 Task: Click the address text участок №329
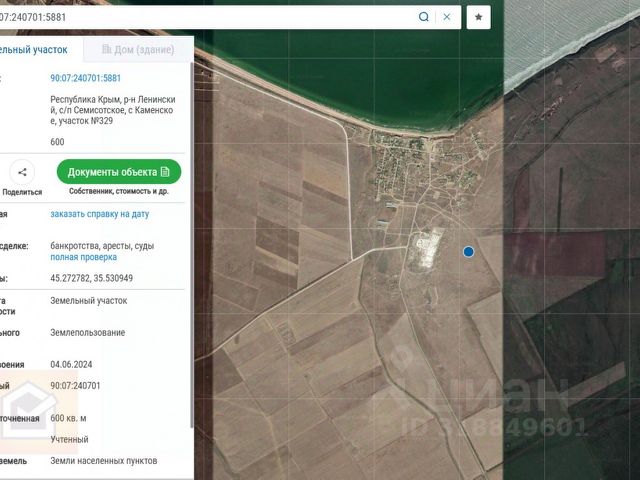86,121
